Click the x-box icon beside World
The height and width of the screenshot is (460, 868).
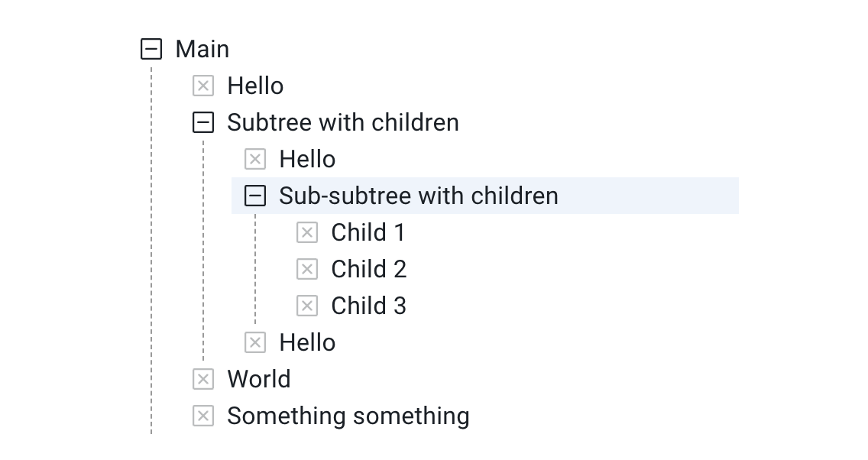coord(203,379)
